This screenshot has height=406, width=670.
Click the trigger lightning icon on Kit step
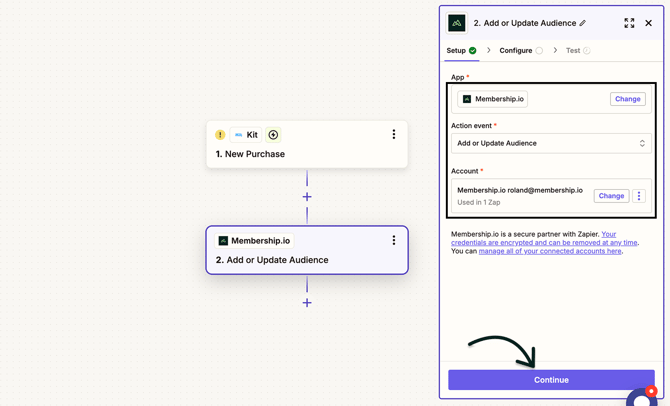273,135
